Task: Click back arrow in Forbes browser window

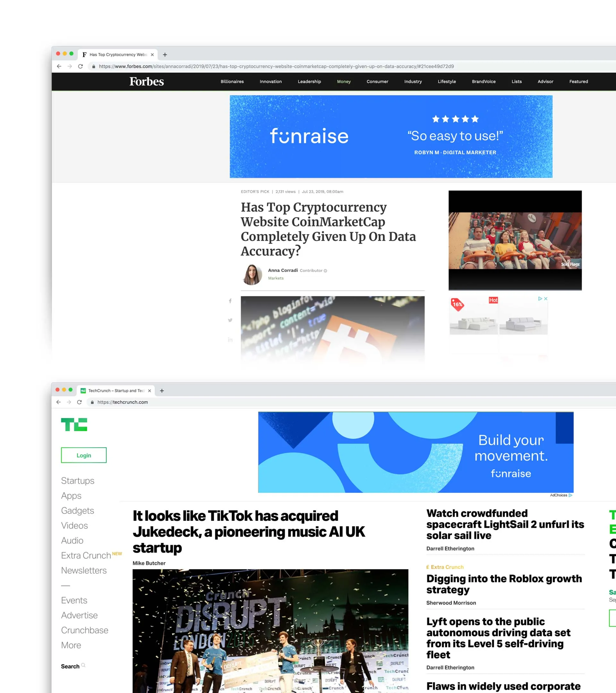Action: click(59, 66)
